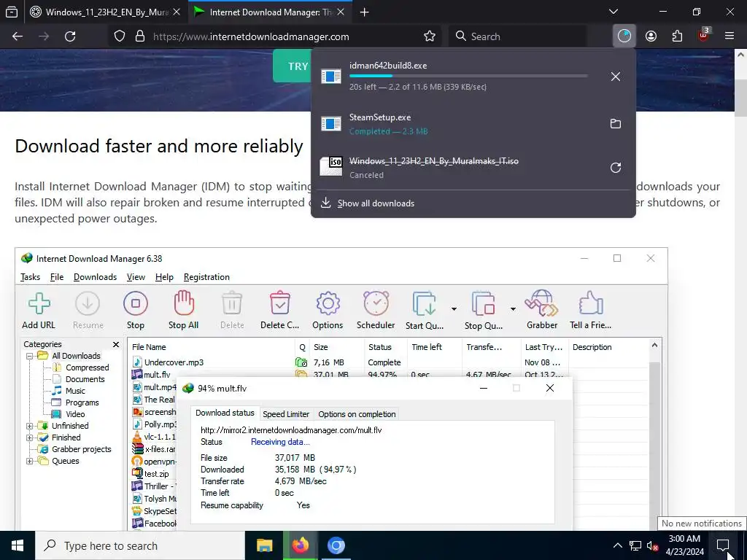Open File Explorer from the taskbar
Image resolution: width=747 pixels, height=560 pixels.
(264, 545)
